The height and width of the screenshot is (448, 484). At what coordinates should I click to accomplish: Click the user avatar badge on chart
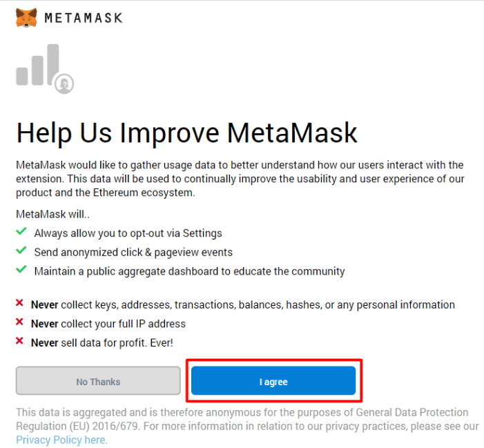click(65, 84)
